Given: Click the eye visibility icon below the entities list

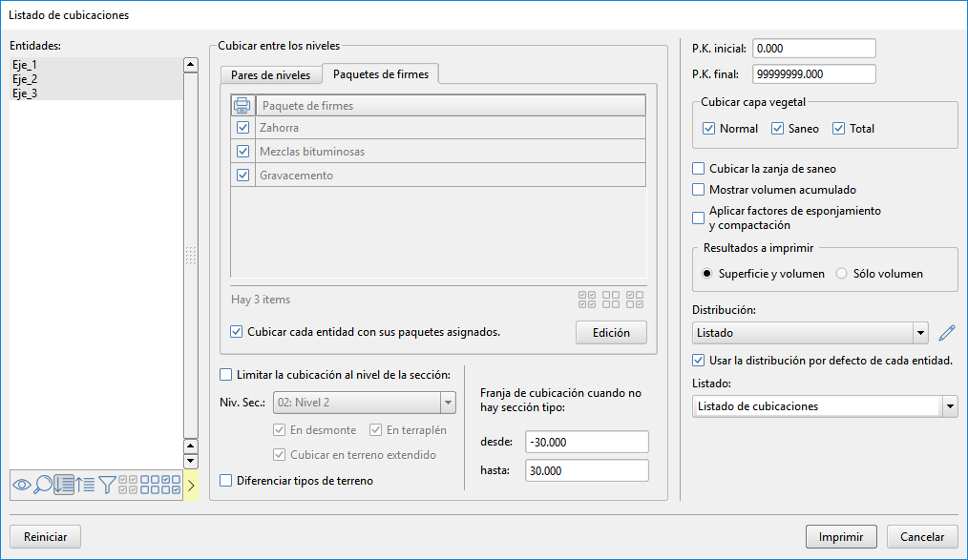Looking at the screenshot, I should click(x=22, y=485).
